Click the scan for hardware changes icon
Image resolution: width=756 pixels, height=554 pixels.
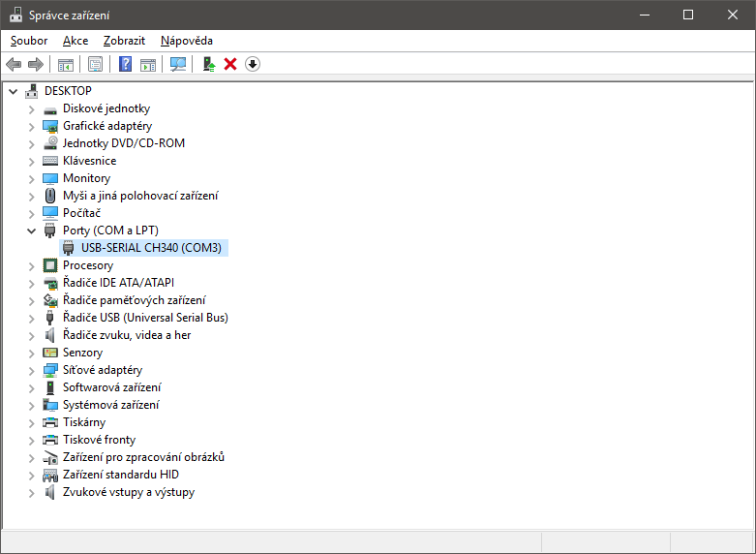pyautogui.click(x=178, y=64)
